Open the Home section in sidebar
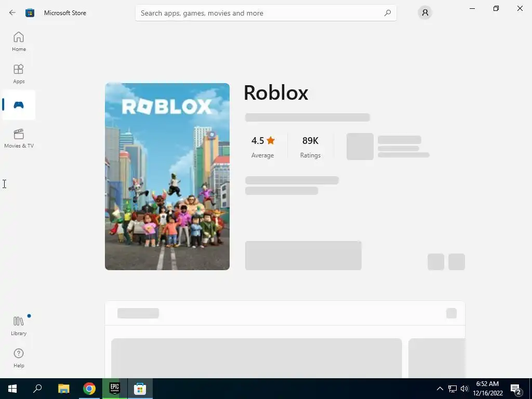 pyautogui.click(x=19, y=42)
